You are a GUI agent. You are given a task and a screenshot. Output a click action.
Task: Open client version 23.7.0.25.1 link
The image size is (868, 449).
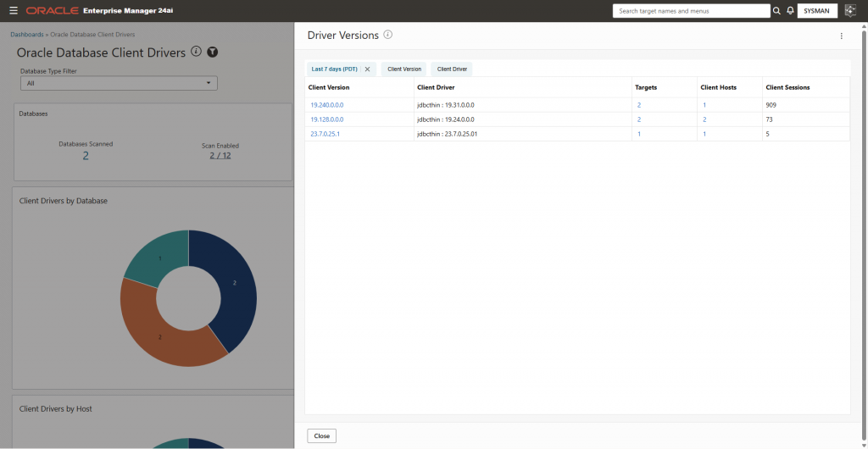(325, 134)
